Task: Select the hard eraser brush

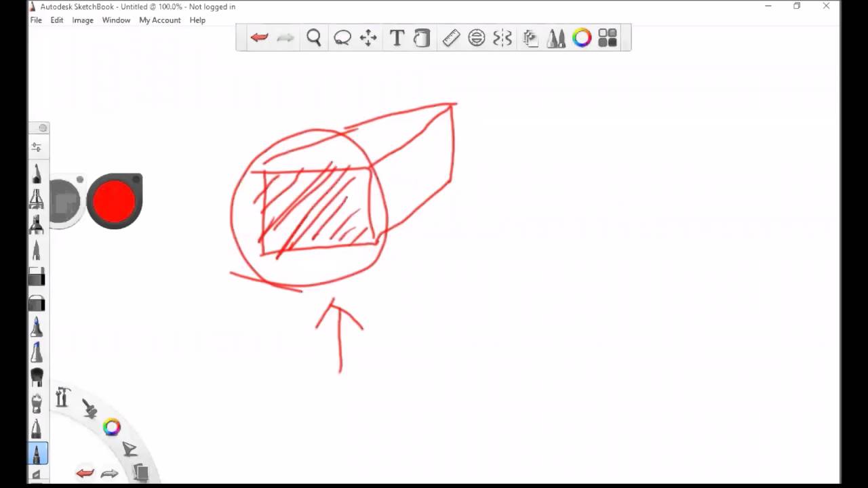Action: (37, 276)
